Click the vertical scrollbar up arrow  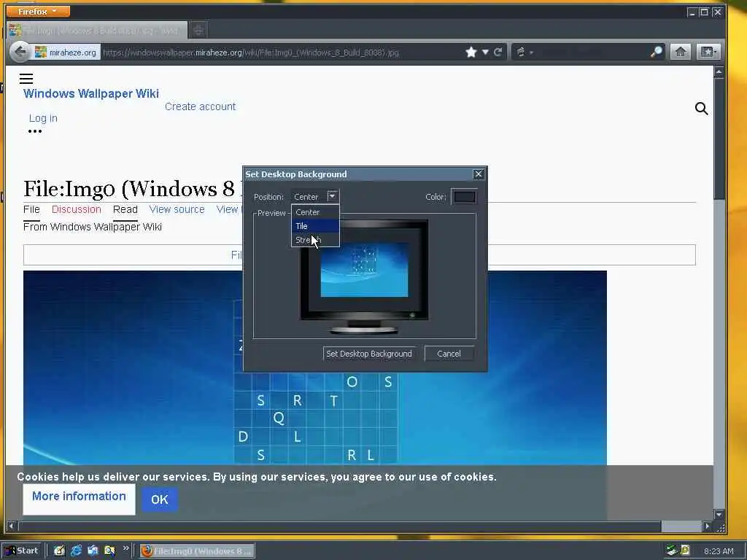(x=719, y=72)
